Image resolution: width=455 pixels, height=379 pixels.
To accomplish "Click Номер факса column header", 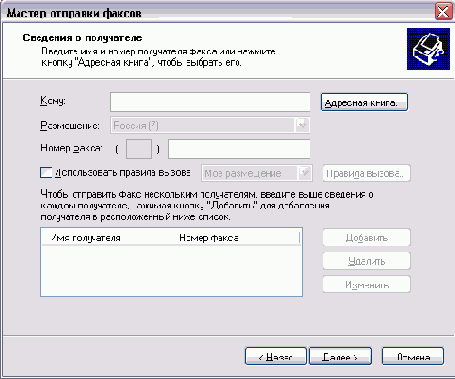I will point(209,238).
